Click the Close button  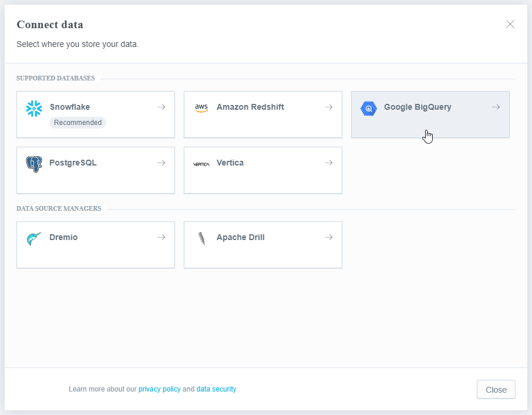496,390
